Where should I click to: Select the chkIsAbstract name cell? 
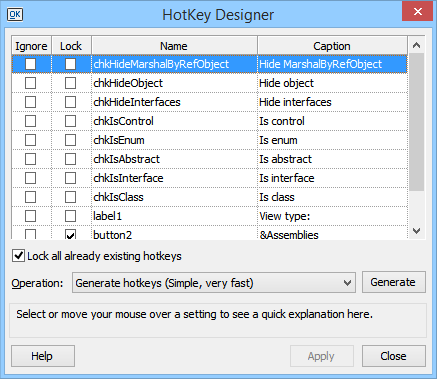174,159
